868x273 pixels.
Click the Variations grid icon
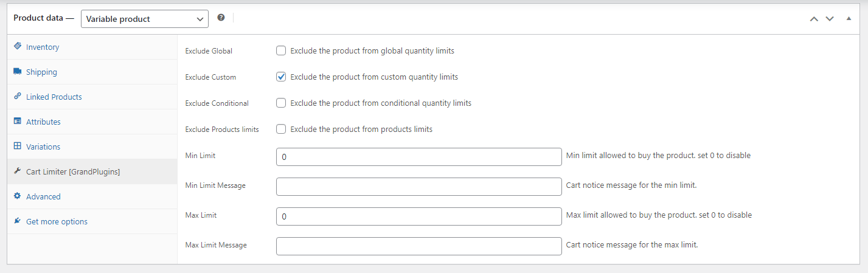tap(17, 147)
